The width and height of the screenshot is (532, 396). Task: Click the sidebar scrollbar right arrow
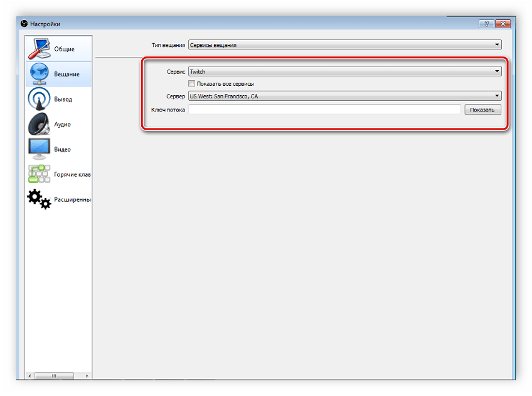(x=87, y=376)
